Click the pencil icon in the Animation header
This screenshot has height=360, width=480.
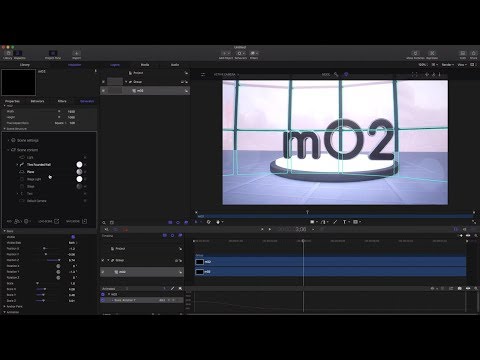coord(172,289)
